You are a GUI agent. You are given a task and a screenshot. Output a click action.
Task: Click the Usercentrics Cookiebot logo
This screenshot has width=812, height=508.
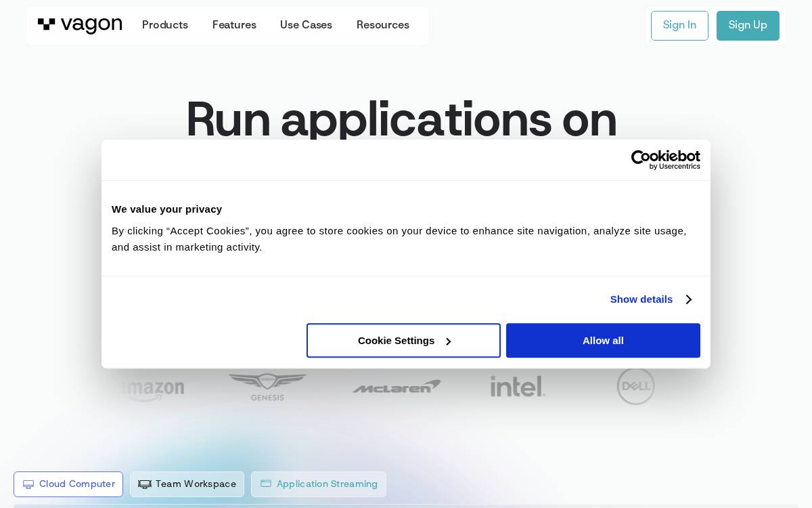coord(666,160)
